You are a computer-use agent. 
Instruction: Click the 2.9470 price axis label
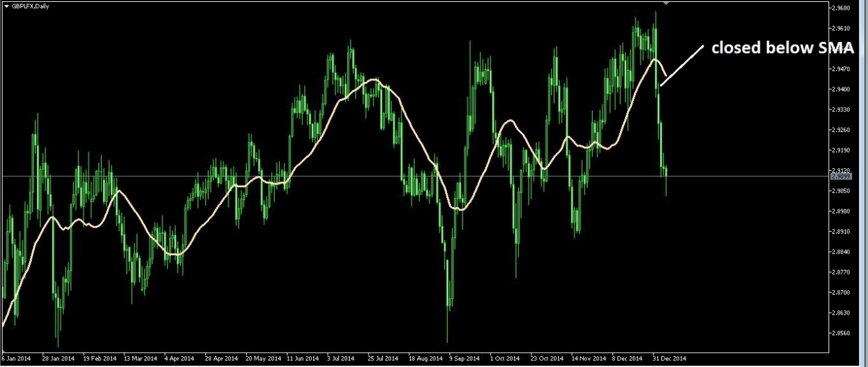[841, 69]
